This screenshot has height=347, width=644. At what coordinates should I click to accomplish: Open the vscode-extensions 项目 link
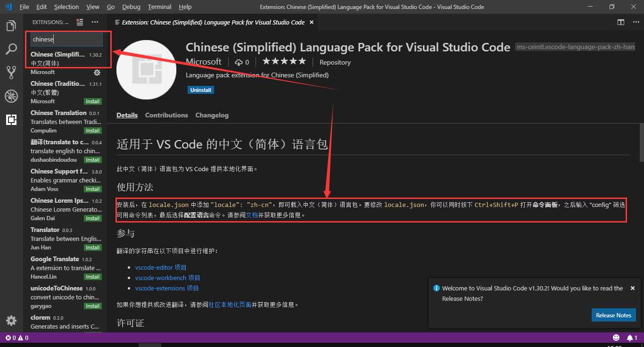click(x=167, y=288)
